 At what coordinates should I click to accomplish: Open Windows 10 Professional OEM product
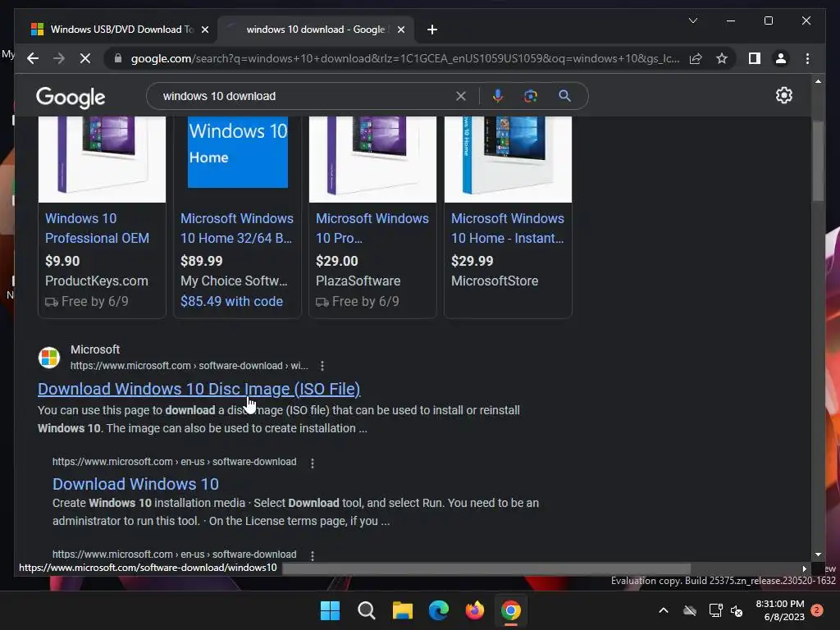point(97,228)
